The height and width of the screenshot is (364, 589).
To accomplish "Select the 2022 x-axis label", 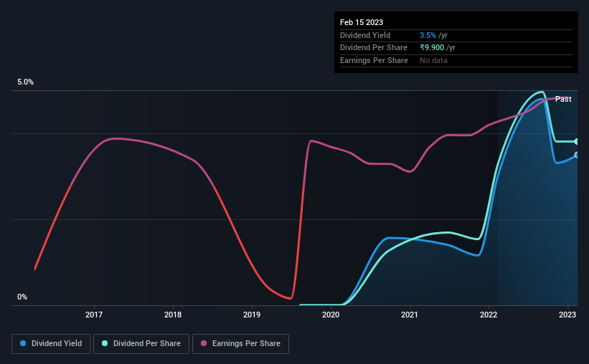I will point(489,315).
